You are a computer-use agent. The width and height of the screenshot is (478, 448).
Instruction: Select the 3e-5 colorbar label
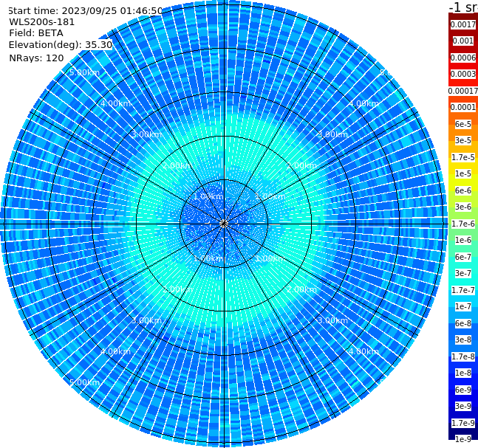463,140
